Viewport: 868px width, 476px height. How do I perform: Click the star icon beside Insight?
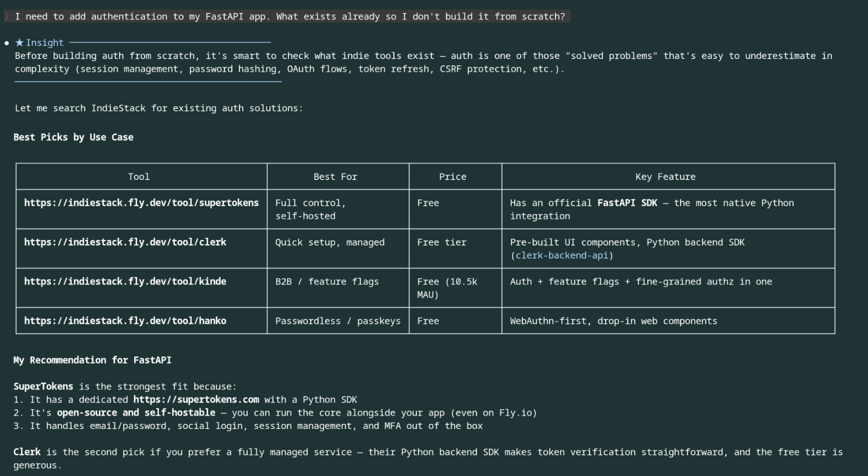click(19, 43)
